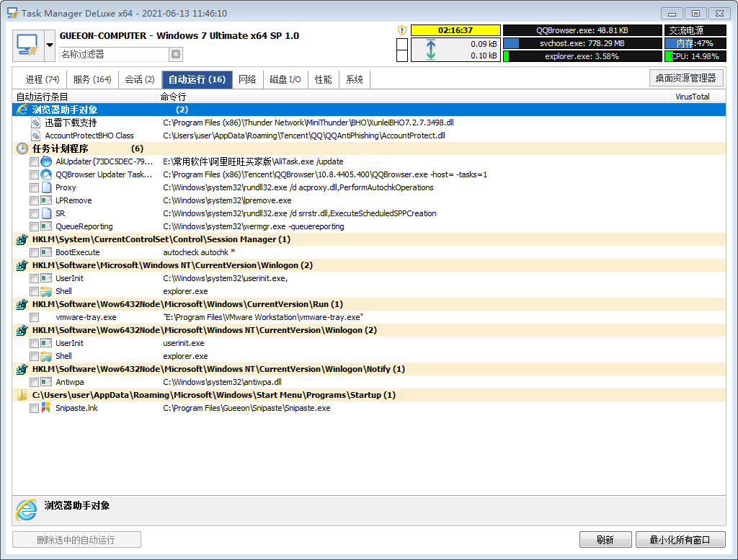Click the VirusTotal column header
This screenshot has width=738, height=560.
(x=698, y=97)
